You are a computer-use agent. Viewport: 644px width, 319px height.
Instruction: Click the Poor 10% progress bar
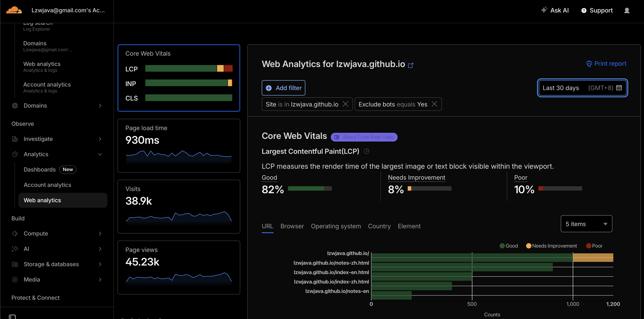pyautogui.click(x=560, y=188)
